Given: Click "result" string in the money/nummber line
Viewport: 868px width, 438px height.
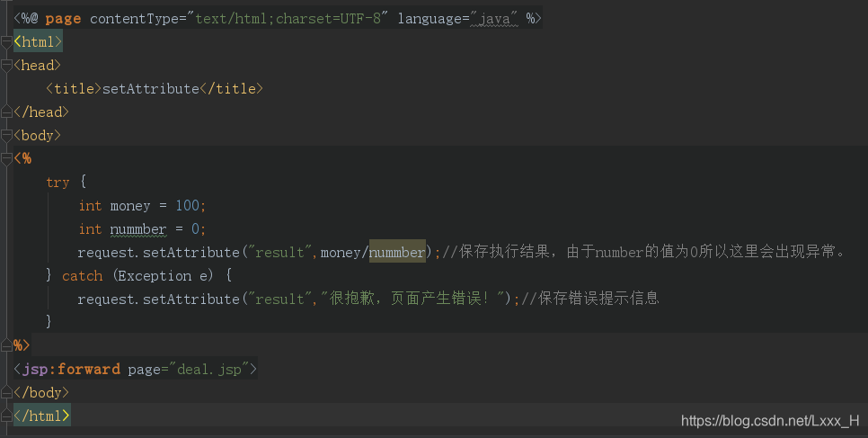Looking at the screenshot, I should coord(279,252).
